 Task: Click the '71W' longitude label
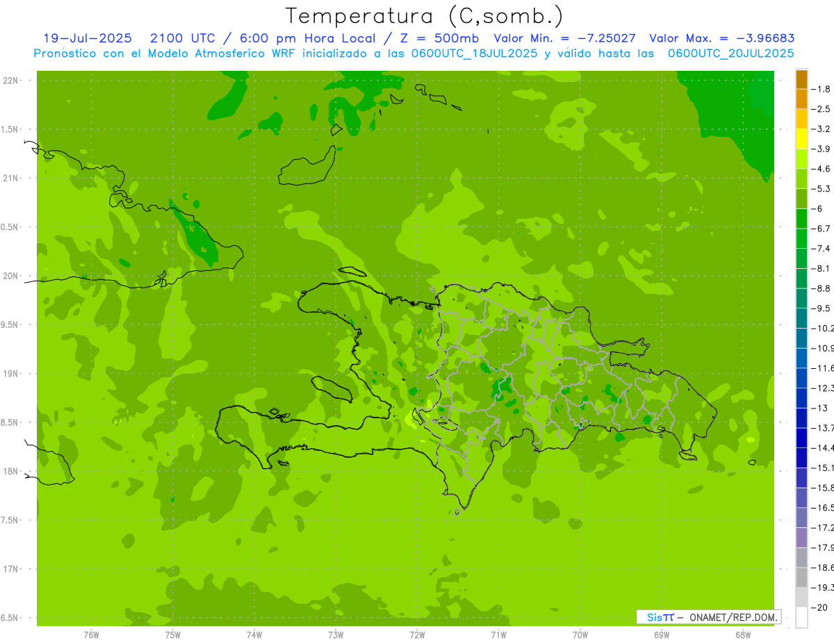(x=498, y=634)
